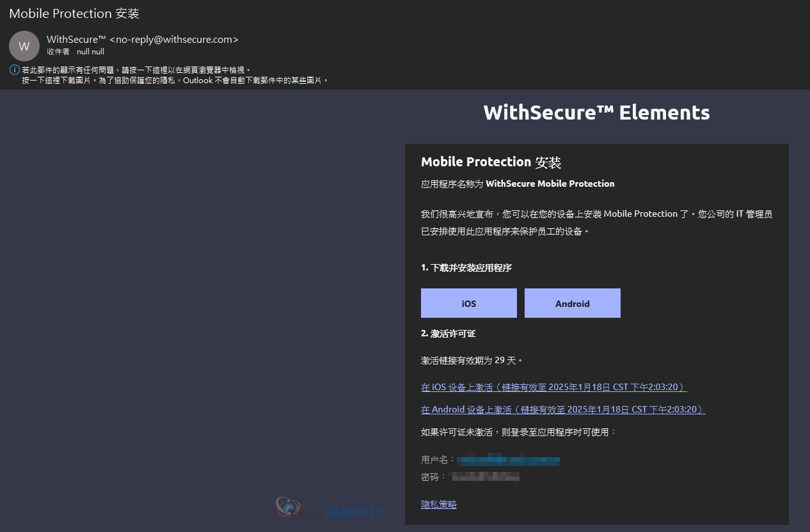Click the blurred 密码 password value
The height and width of the screenshot is (532, 810).
[484, 477]
